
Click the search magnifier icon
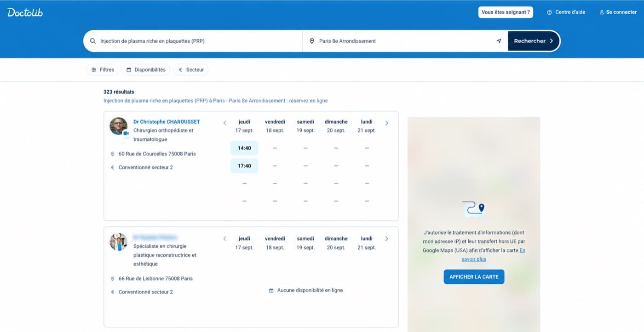click(x=93, y=41)
